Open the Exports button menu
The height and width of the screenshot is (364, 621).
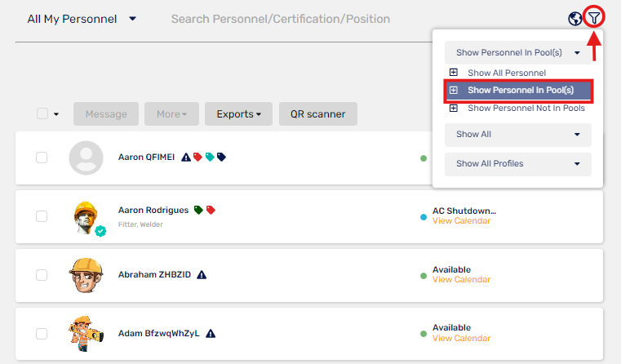pyautogui.click(x=238, y=114)
